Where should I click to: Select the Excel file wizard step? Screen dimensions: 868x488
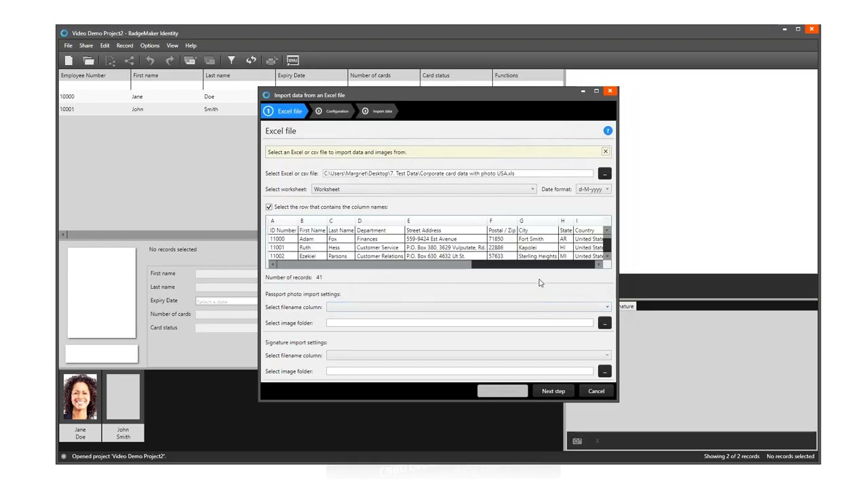pyautogui.click(x=284, y=111)
